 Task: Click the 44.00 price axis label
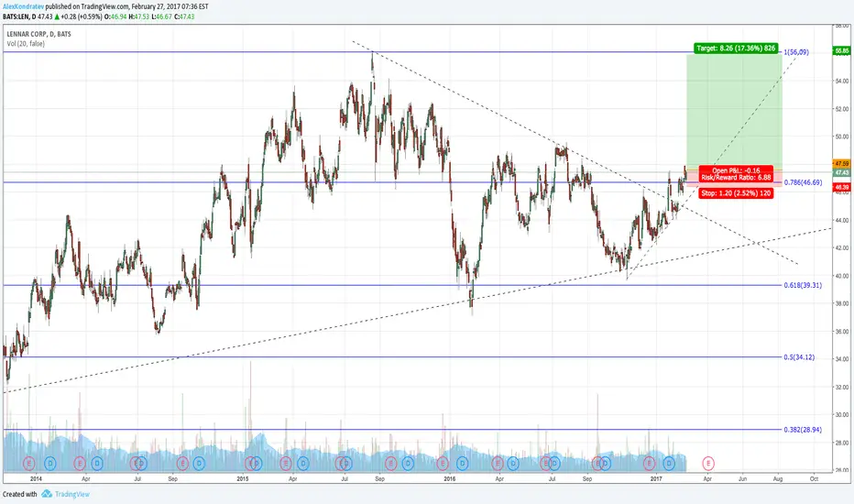click(x=841, y=220)
